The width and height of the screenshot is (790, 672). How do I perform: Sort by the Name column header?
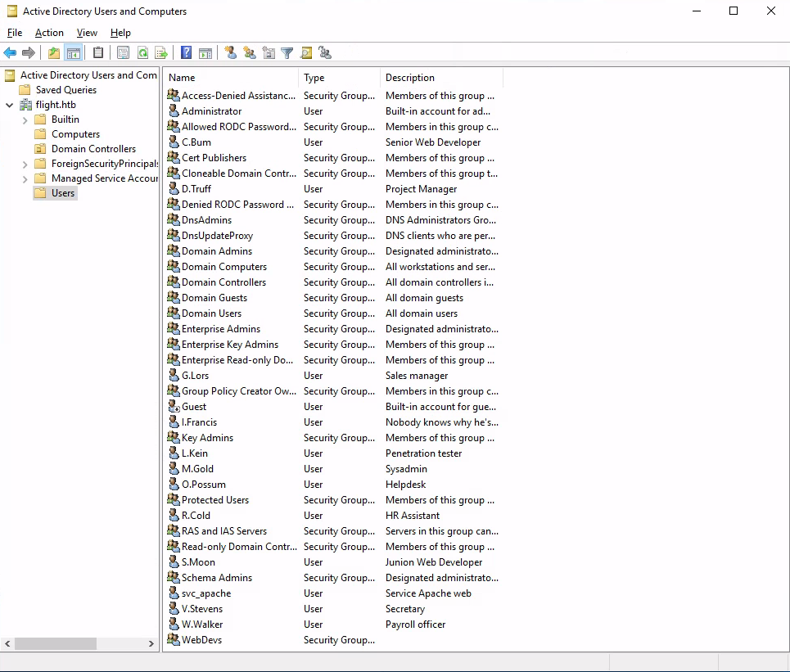231,78
